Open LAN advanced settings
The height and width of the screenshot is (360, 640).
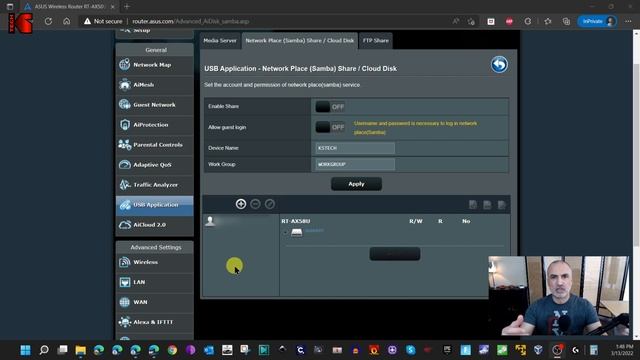[154, 282]
